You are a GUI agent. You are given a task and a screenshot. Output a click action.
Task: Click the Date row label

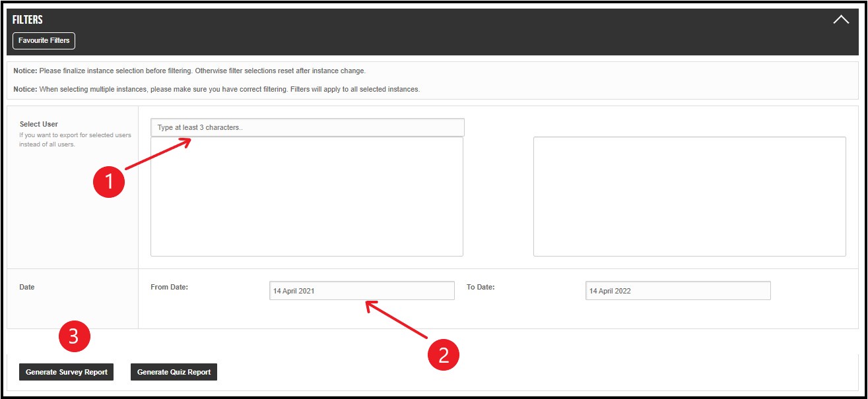pos(27,288)
